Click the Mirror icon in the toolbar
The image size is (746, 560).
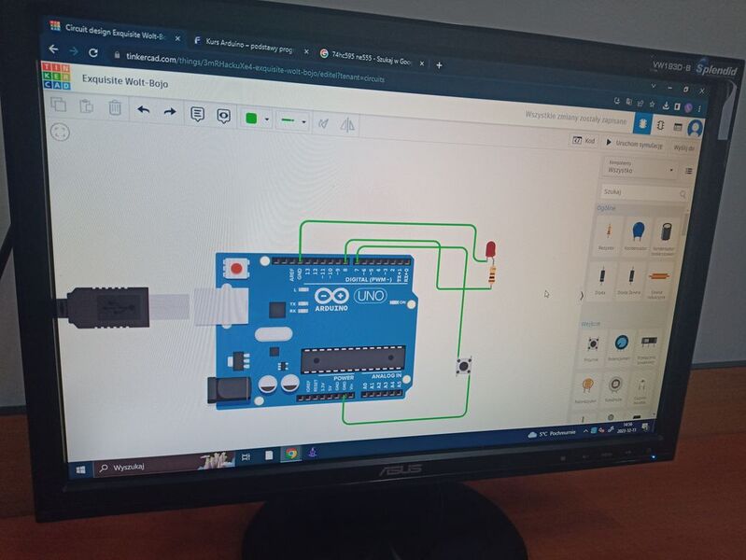tap(347, 125)
